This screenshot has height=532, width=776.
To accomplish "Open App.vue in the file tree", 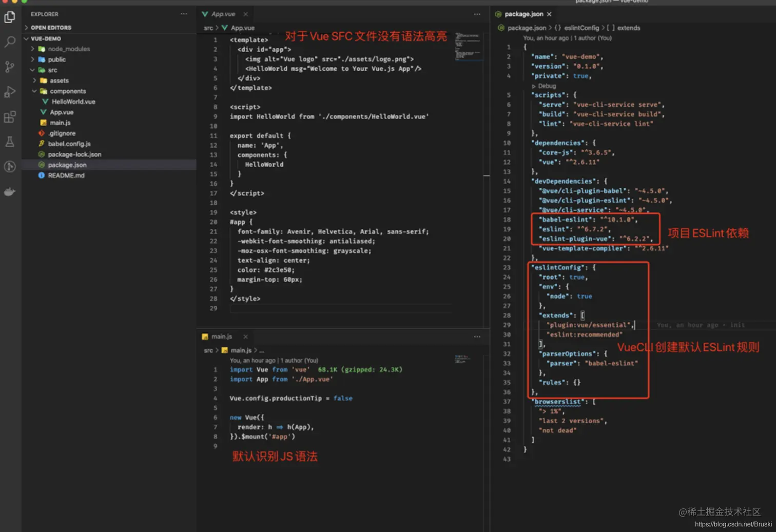I will 62,112.
